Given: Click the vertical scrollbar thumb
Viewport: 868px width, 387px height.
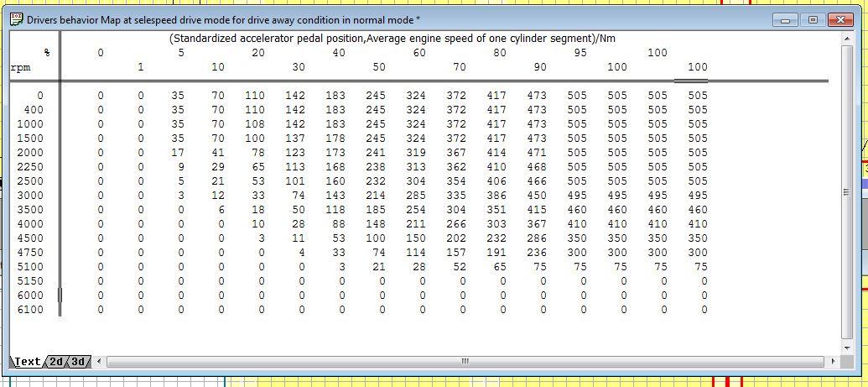Looking at the screenshot, I should pyautogui.click(x=846, y=192).
